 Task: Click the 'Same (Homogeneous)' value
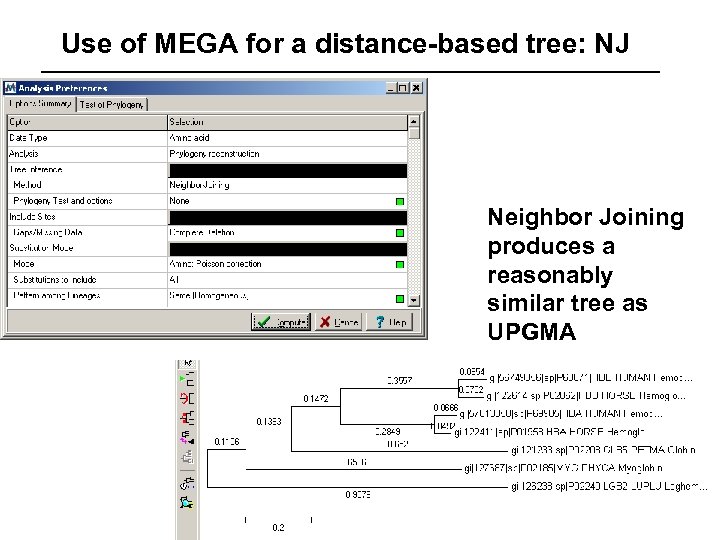209,296
